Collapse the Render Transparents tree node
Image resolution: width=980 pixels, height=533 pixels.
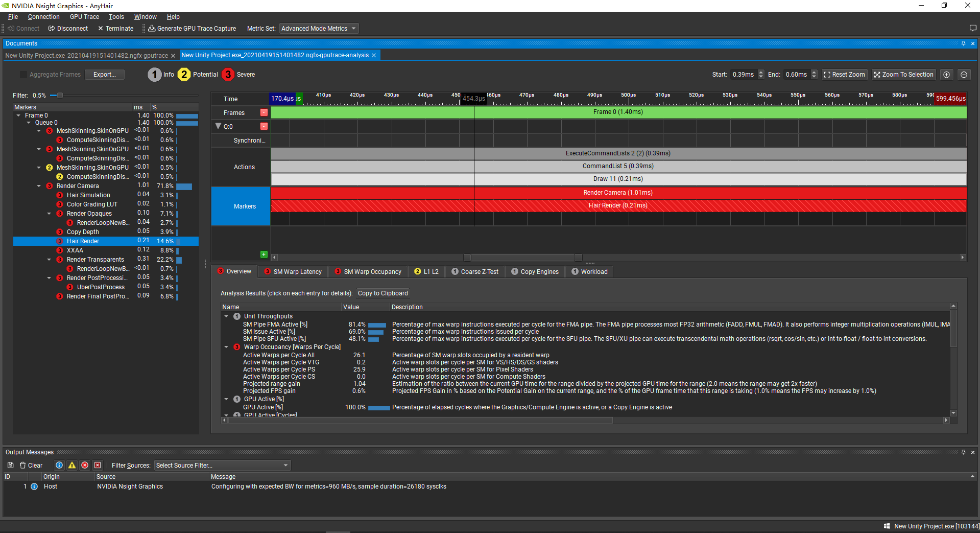(49, 260)
